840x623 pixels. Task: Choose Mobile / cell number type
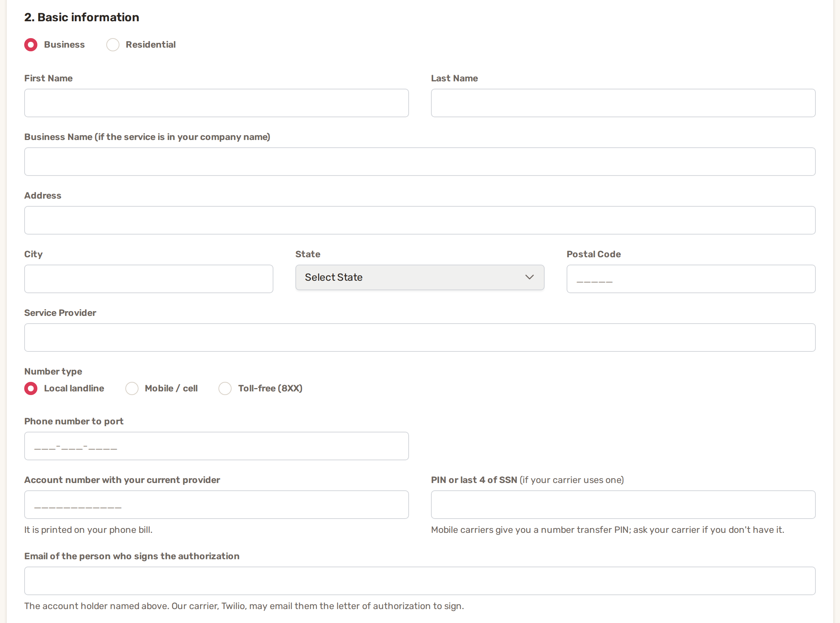[x=132, y=388]
